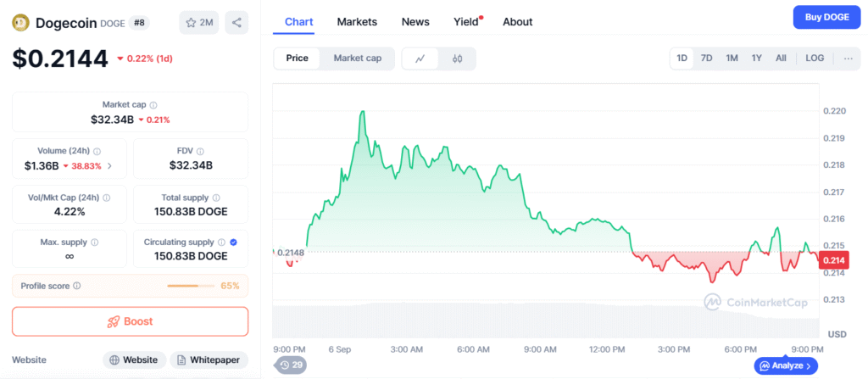Switch chart view to Price

pyautogui.click(x=298, y=59)
